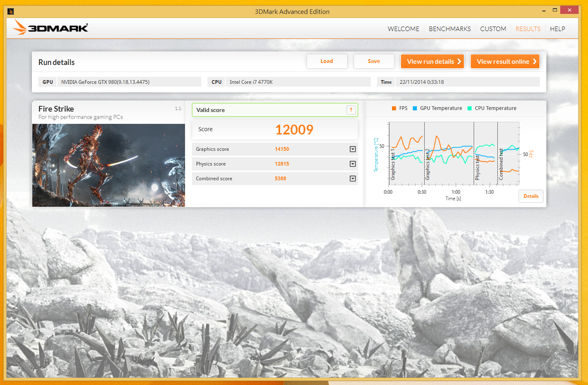This screenshot has width=588, height=385.
Task: Click the Graphics score value 14150
Action: 282,149
